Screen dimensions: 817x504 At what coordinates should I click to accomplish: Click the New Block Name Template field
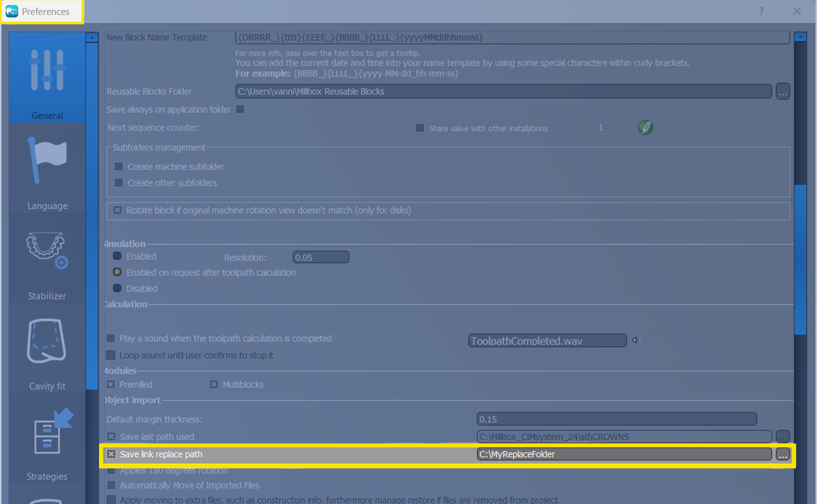tap(512, 37)
